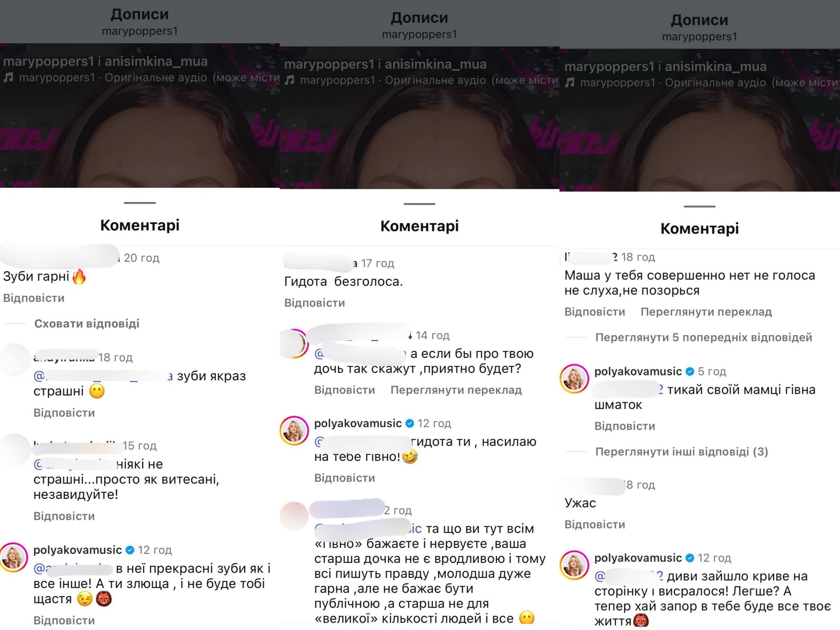The width and height of the screenshot is (840, 630).
Task: Open polyakovamusic avatar on the 'тикай своїй мамці' reply
Action: [x=574, y=379]
